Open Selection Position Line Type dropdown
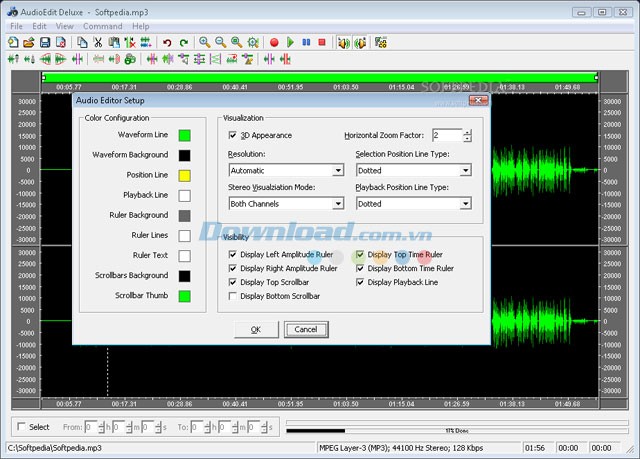The height and width of the screenshot is (459, 640). pos(465,171)
